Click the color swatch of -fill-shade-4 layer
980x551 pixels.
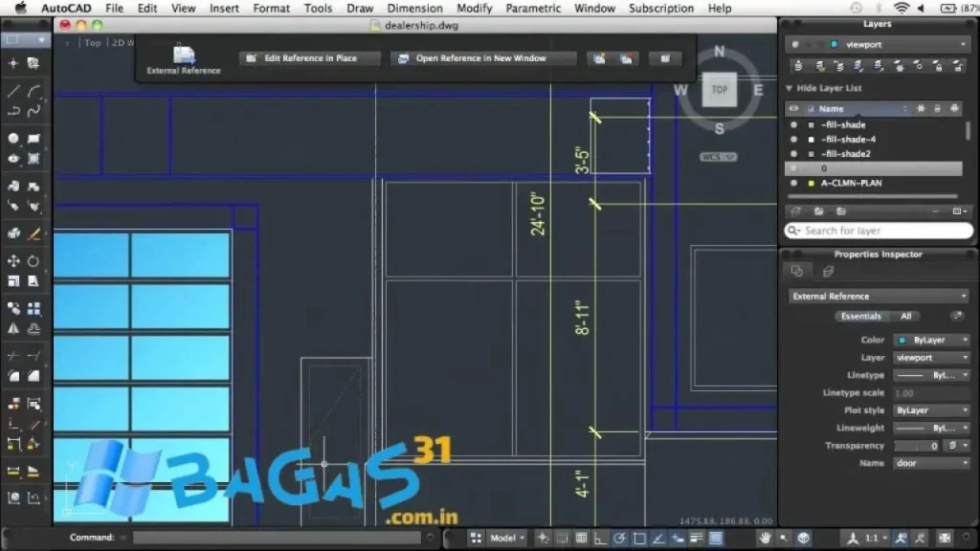click(812, 140)
